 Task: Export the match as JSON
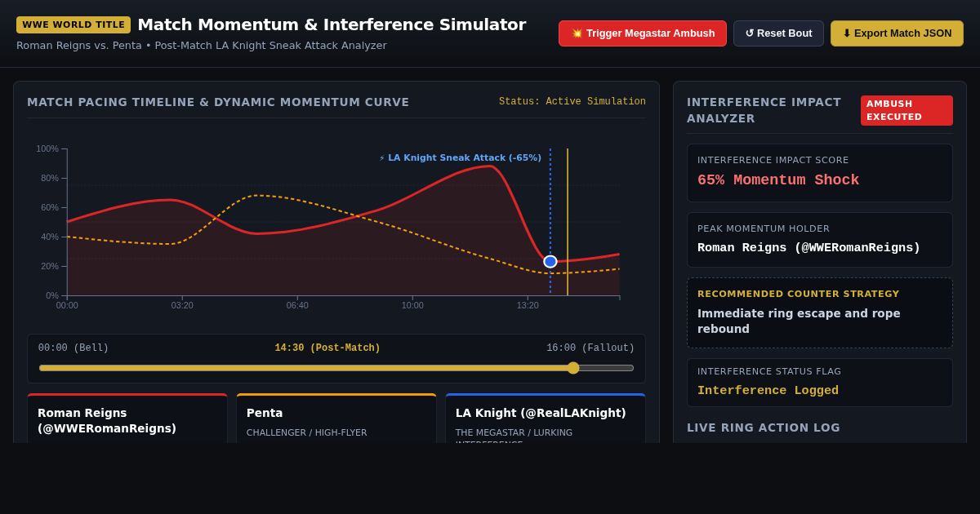(897, 33)
